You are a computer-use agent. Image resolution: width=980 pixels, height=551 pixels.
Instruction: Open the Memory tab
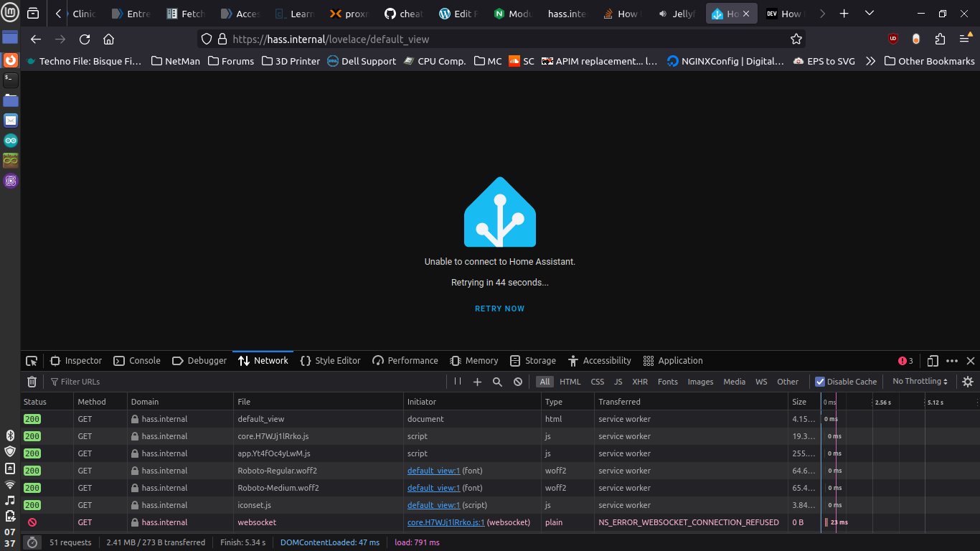(x=473, y=361)
